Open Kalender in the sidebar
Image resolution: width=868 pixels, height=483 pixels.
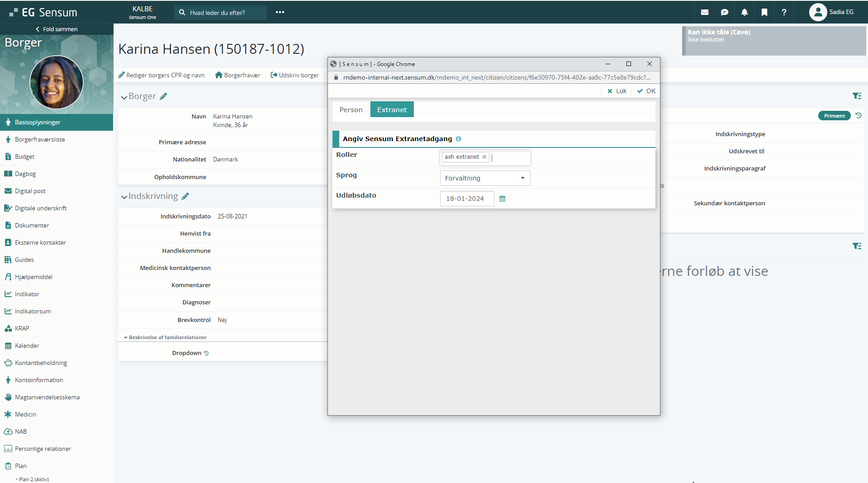(x=57, y=346)
